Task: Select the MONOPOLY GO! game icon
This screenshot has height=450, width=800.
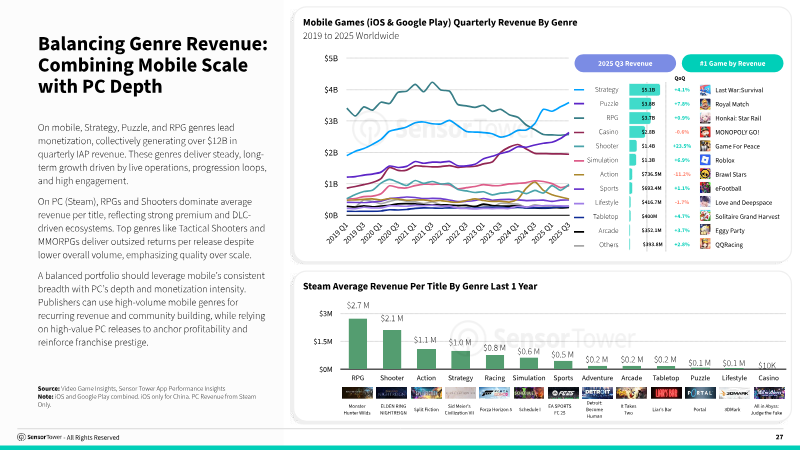Action: tap(705, 132)
